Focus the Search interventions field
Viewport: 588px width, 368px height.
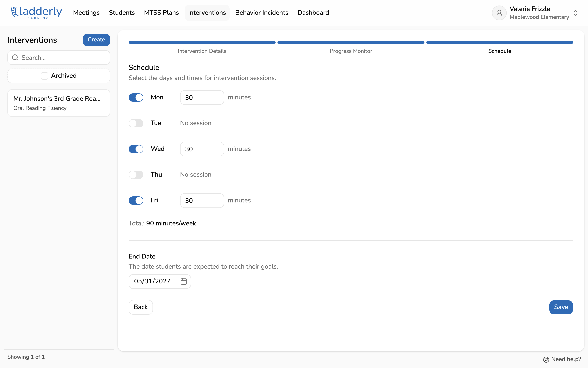pos(59,58)
